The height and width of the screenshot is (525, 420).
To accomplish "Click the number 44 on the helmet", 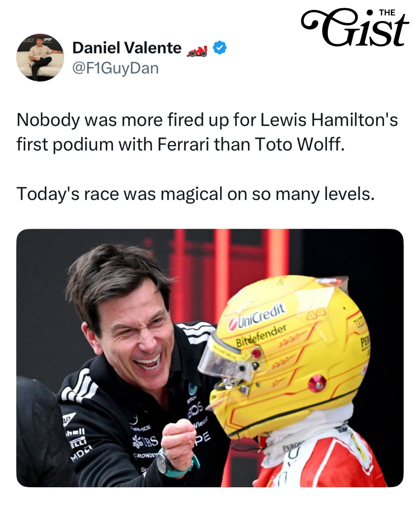I will (316, 314).
